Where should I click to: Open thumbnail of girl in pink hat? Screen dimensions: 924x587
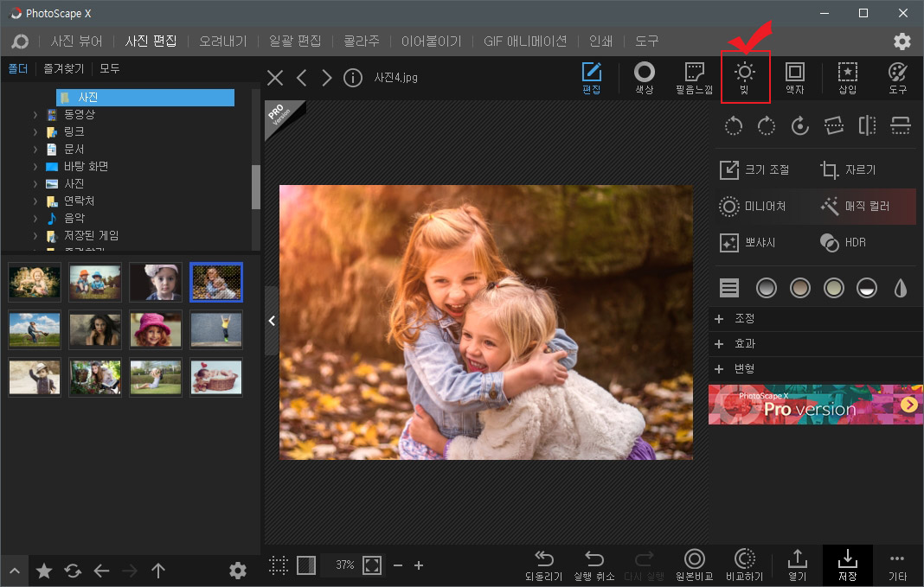coord(156,329)
